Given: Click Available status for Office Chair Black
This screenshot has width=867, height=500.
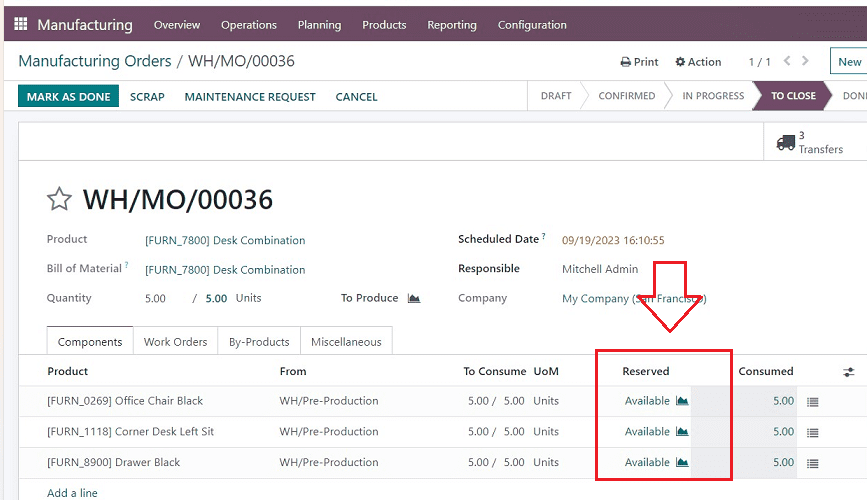Looking at the screenshot, I should click(x=647, y=401).
